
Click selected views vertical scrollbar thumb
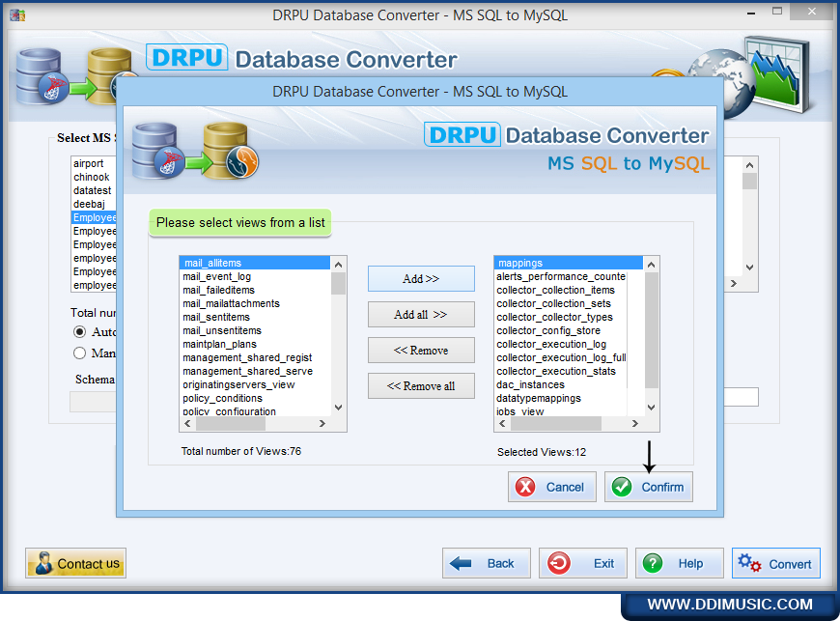(x=651, y=330)
